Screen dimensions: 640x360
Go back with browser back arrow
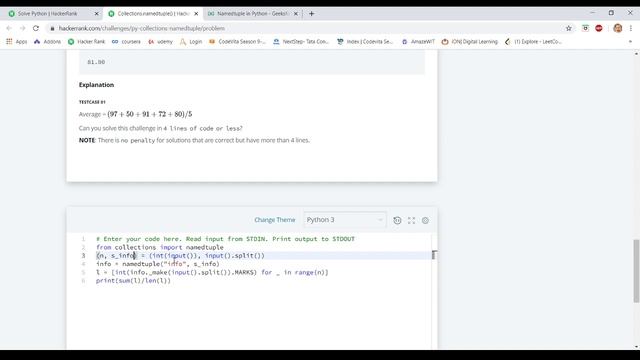pyautogui.click(x=9, y=28)
